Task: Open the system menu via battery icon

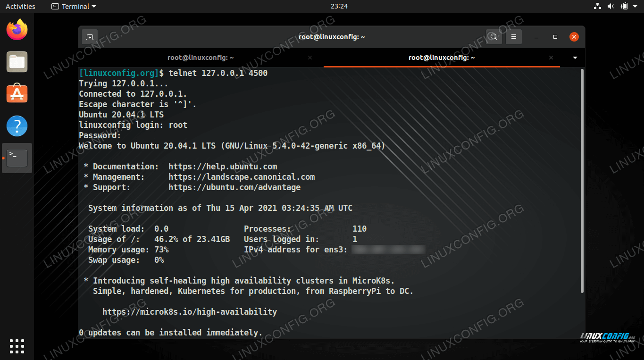Action: point(625,6)
